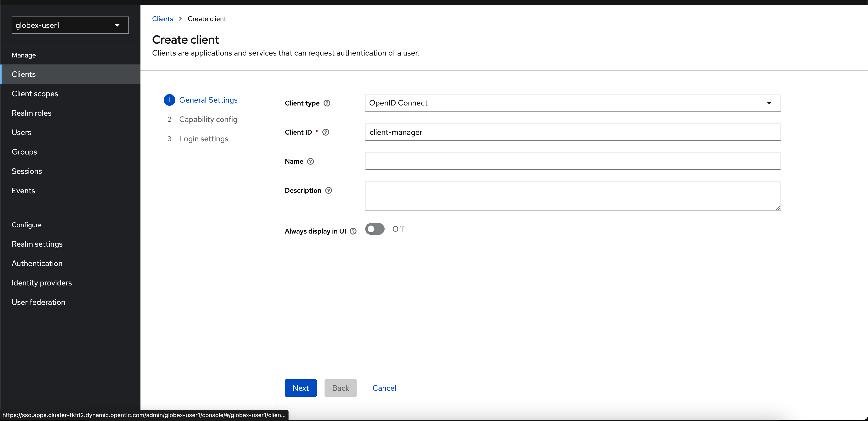Click the Realm roles sidebar icon
Viewport: 868px width, 421px height.
31,113
